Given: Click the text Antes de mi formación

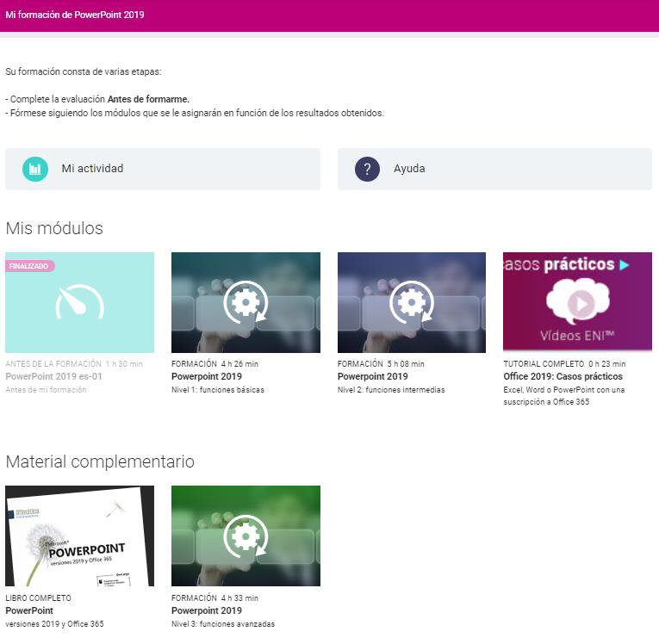Looking at the screenshot, I should (46, 390).
